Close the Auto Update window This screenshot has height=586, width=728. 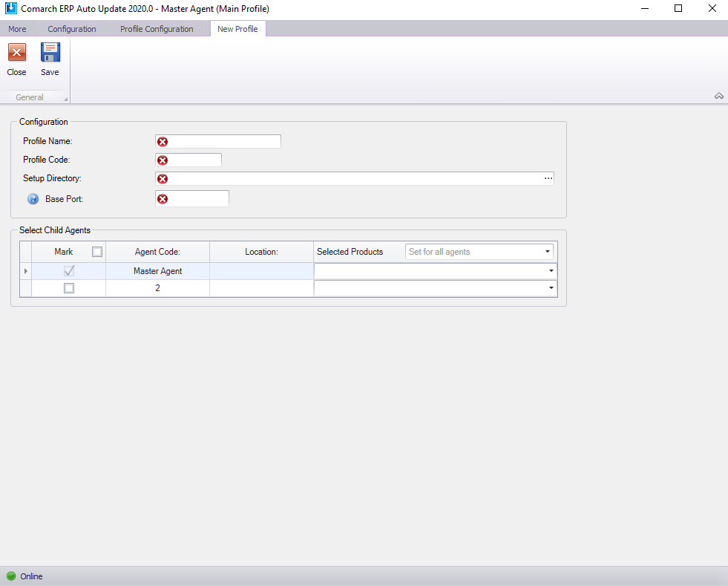coord(712,8)
